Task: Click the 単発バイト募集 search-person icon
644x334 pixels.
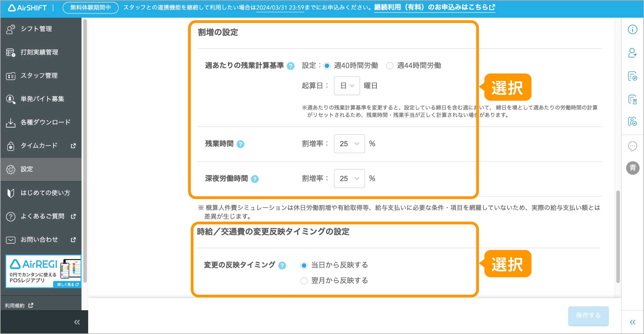Action: point(11,99)
